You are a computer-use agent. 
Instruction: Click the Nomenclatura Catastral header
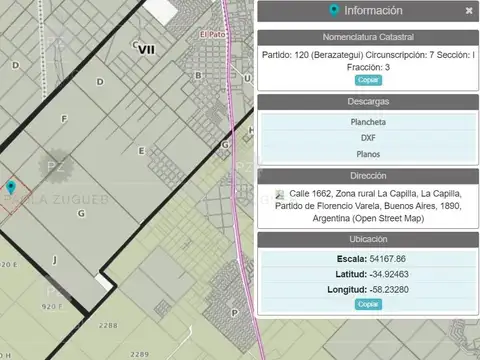(368, 37)
